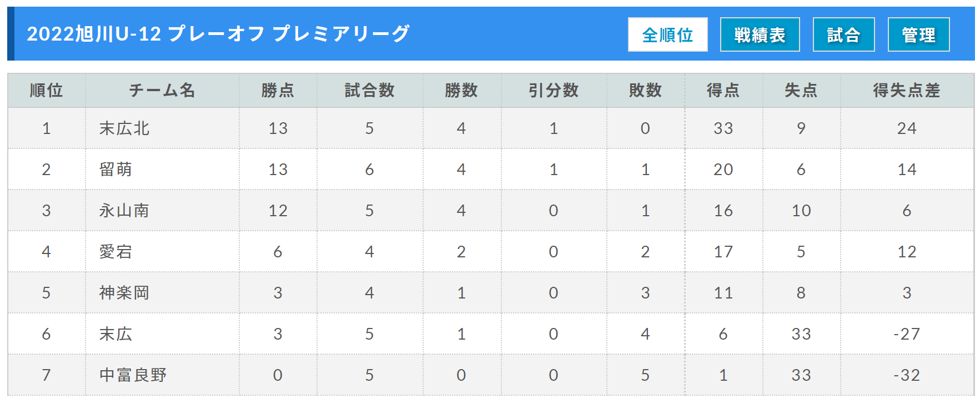Open the 全順位 tab
Screen dimensions: 980x403
[x=667, y=34]
